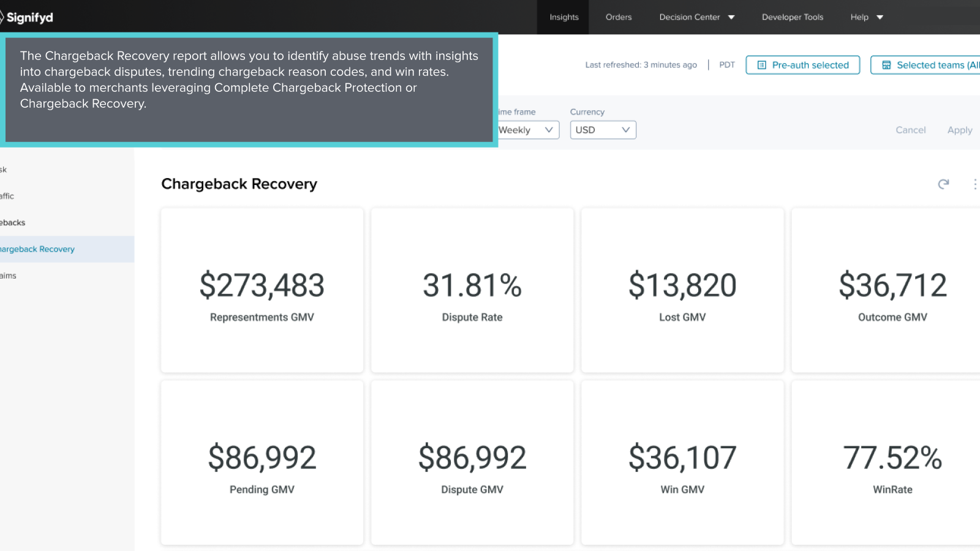980x551 pixels.
Task: Click the Selected teams store icon
Action: pos(886,65)
